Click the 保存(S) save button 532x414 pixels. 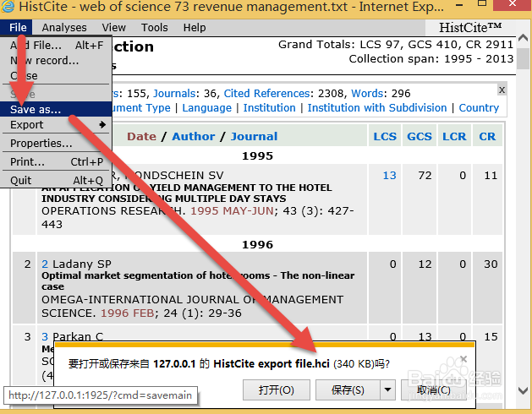(x=348, y=390)
